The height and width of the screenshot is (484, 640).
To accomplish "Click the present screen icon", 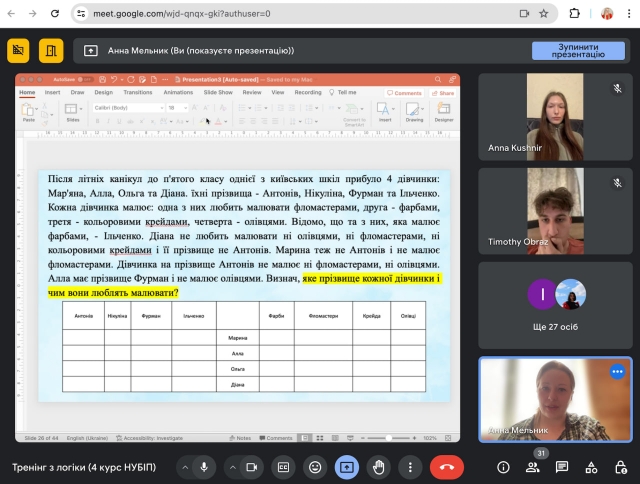I will tap(346, 467).
